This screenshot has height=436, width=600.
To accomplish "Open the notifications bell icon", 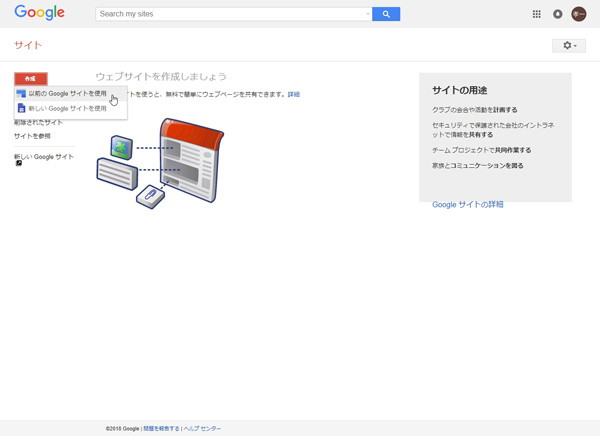I will [558, 14].
